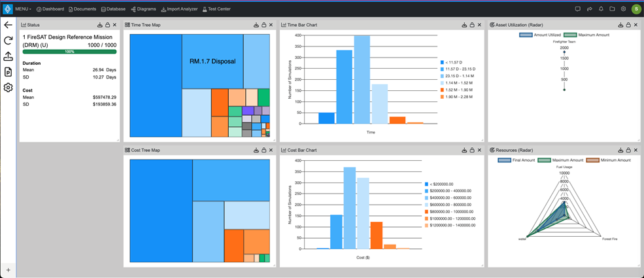Close the Cost Bar Chart panel

click(x=479, y=150)
